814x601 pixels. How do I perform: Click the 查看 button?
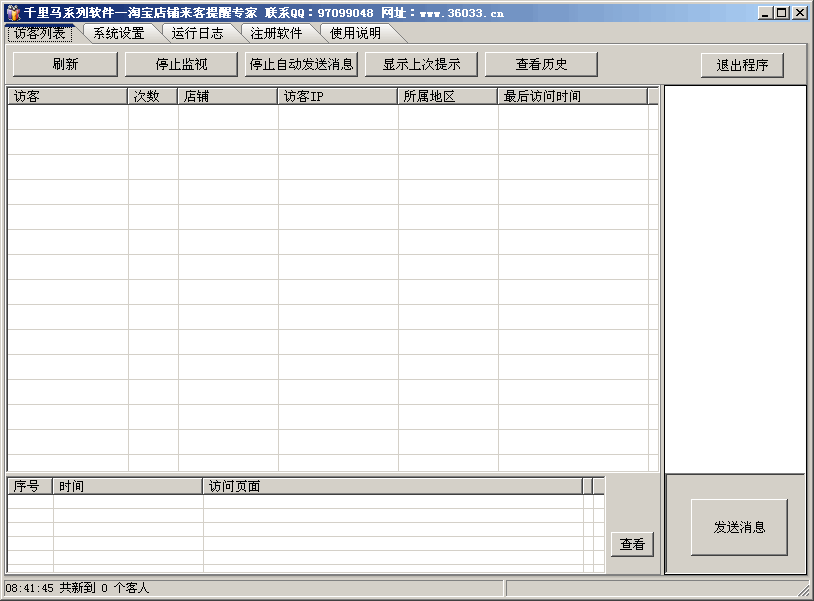pyautogui.click(x=632, y=544)
